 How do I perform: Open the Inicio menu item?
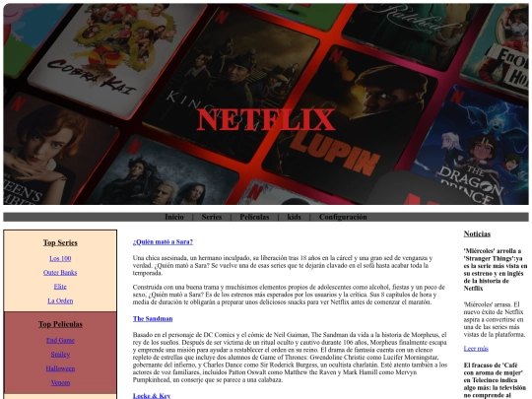174,217
